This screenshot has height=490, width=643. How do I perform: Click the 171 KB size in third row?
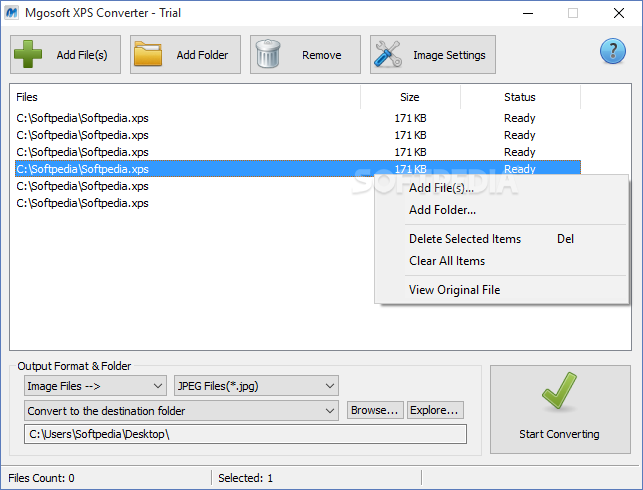pyautogui.click(x=410, y=152)
